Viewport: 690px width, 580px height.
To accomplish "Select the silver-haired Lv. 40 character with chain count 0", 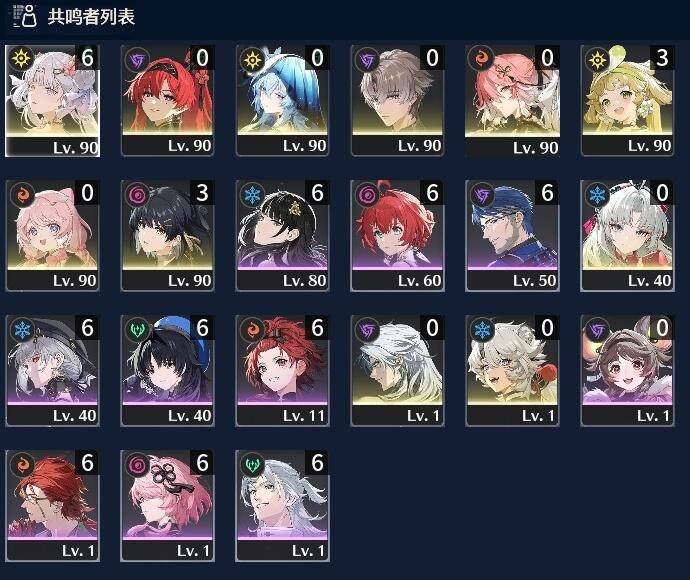I will [628, 235].
